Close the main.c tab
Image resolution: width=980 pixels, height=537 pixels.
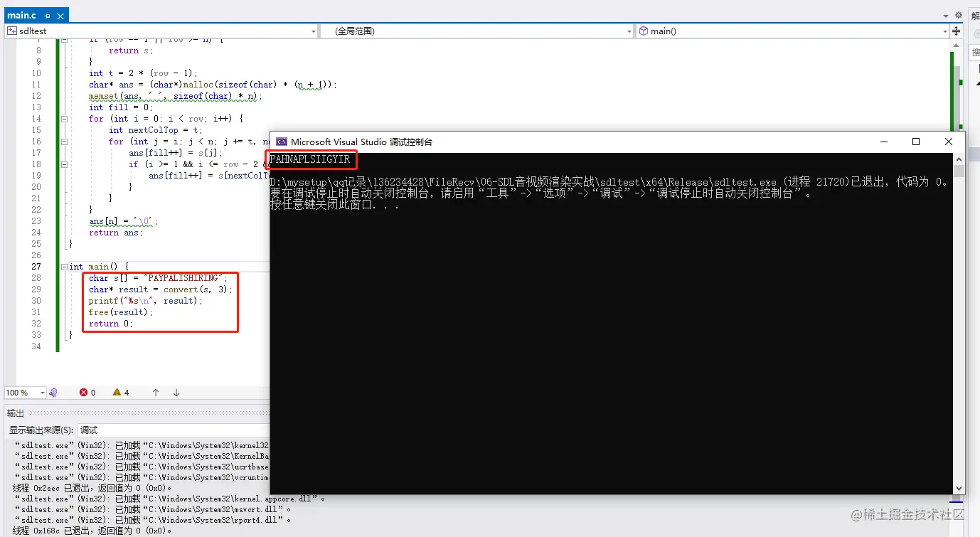tap(60, 16)
